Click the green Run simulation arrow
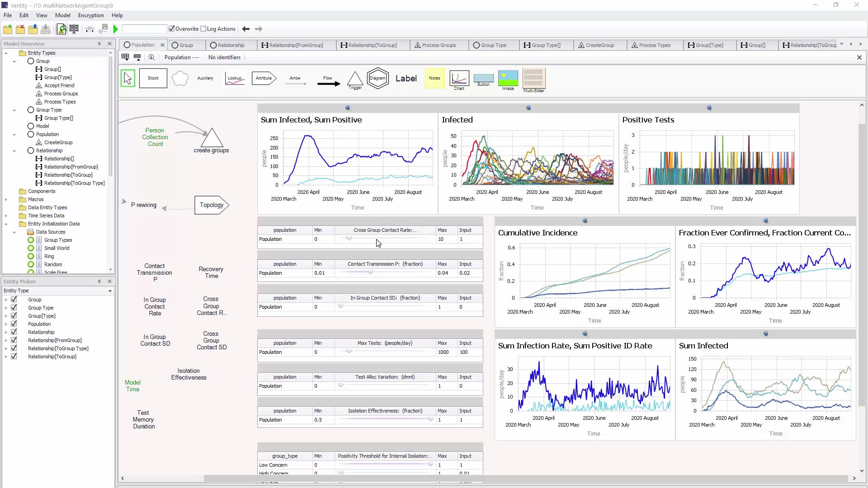This screenshot has width=868, height=488. pos(116,29)
